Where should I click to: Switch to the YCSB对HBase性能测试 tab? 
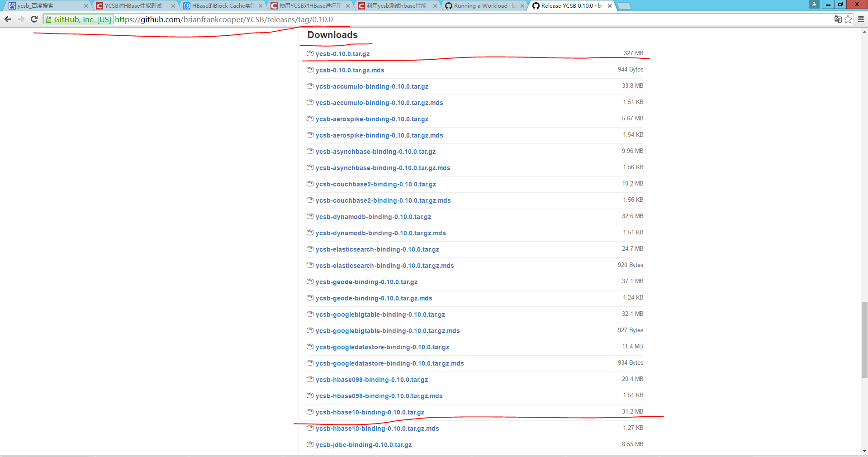coord(134,6)
